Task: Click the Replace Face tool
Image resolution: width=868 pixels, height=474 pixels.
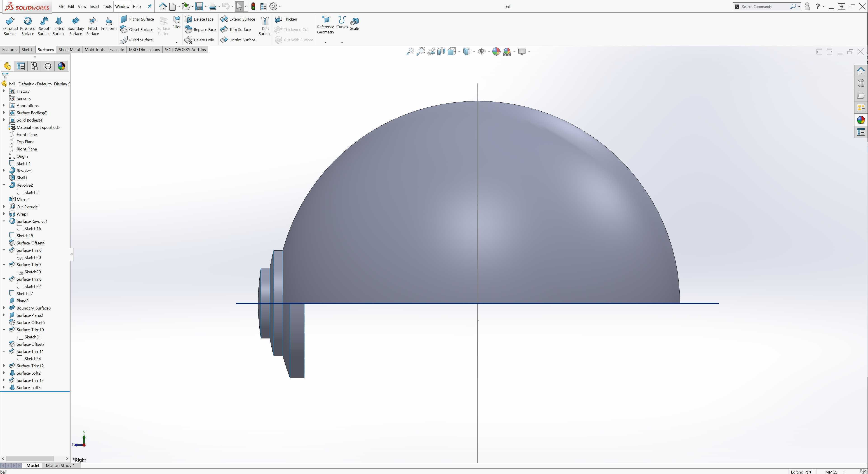Action: pos(200,30)
